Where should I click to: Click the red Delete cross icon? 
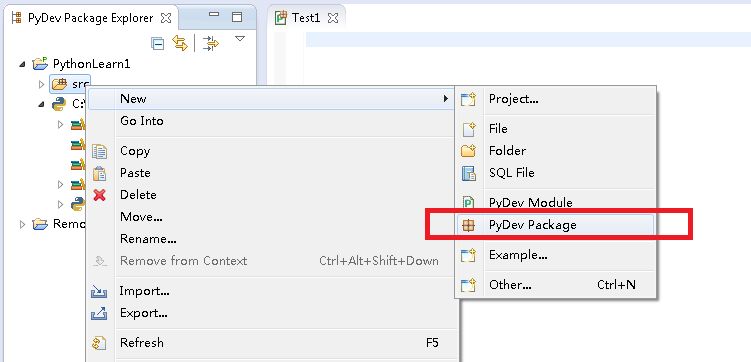coord(99,195)
